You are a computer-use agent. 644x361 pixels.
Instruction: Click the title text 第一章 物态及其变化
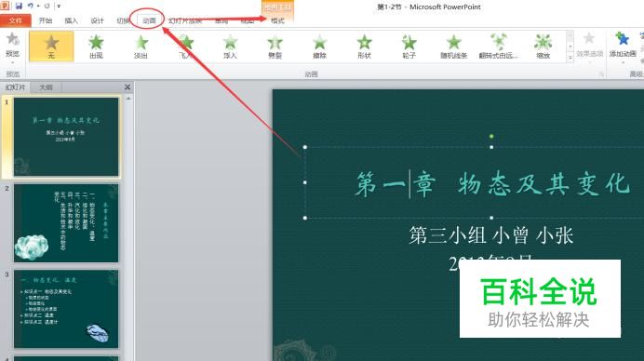pyautogui.click(x=491, y=183)
